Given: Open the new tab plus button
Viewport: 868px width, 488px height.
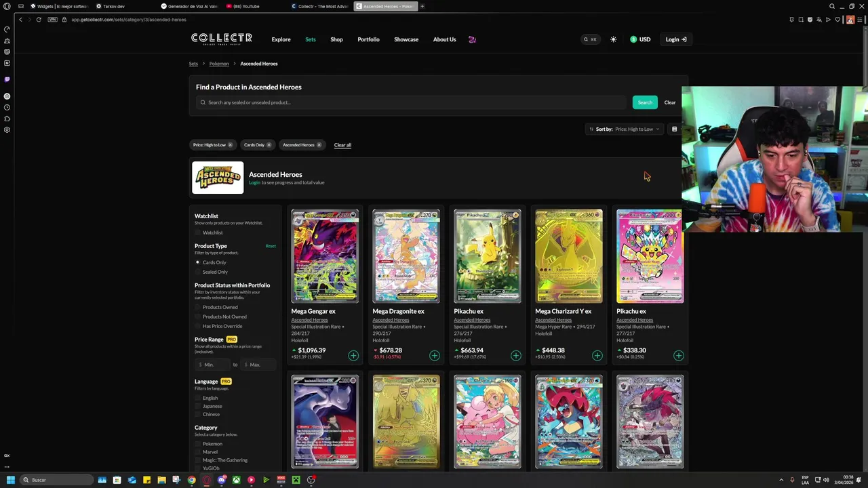Looking at the screenshot, I should (422, 6).
